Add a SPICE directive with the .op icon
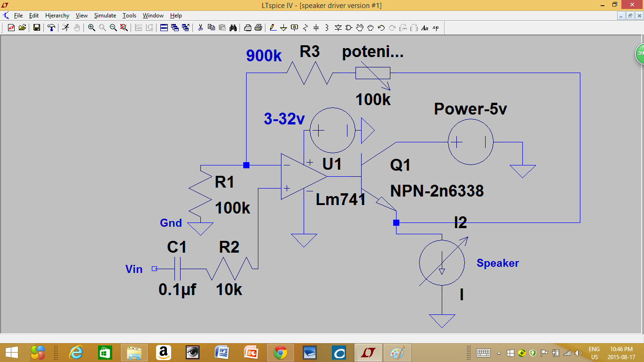 [436, 27]
